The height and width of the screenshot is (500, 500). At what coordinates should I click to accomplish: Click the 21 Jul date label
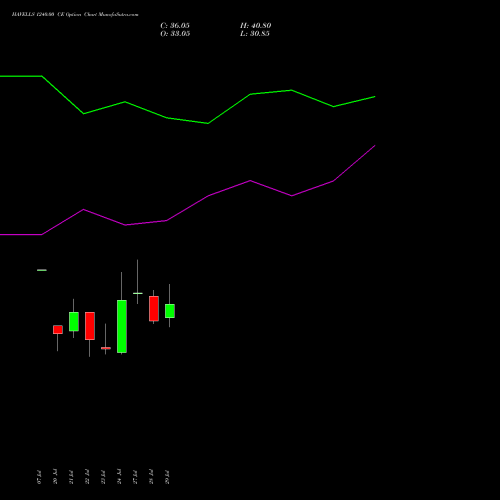[71, 477]
